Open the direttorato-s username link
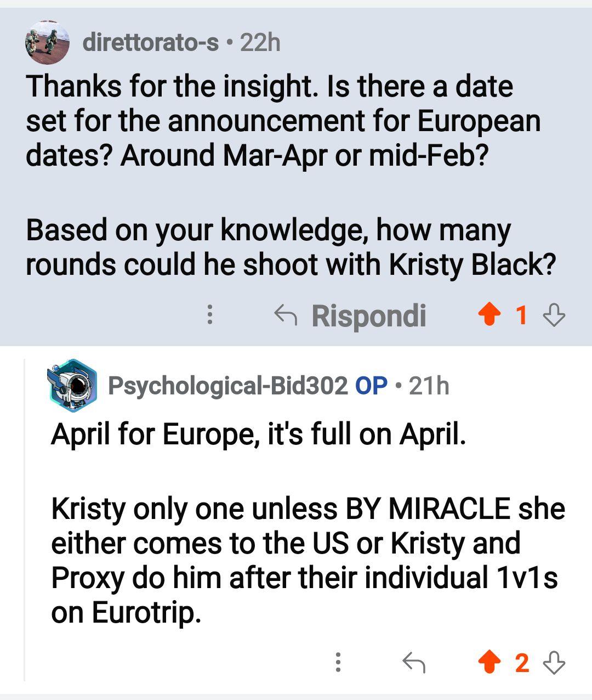Screen dimensions: 592x700 151,42
